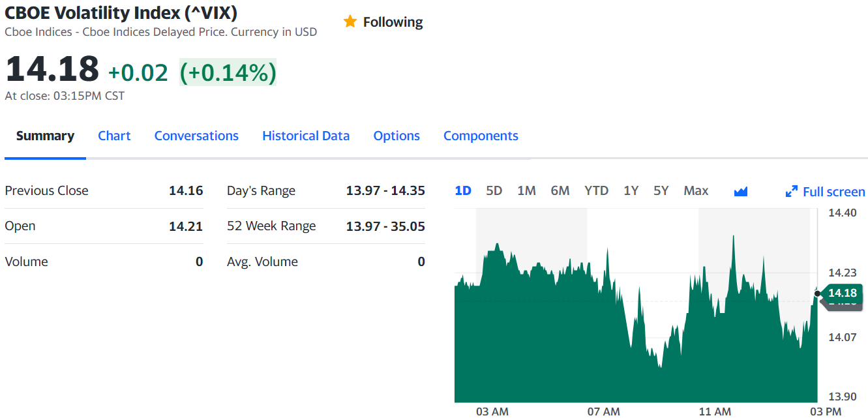Click the 52 Week Range label
Image resolution: width=868 pixels, height=420 pixels.
point(271,226)
